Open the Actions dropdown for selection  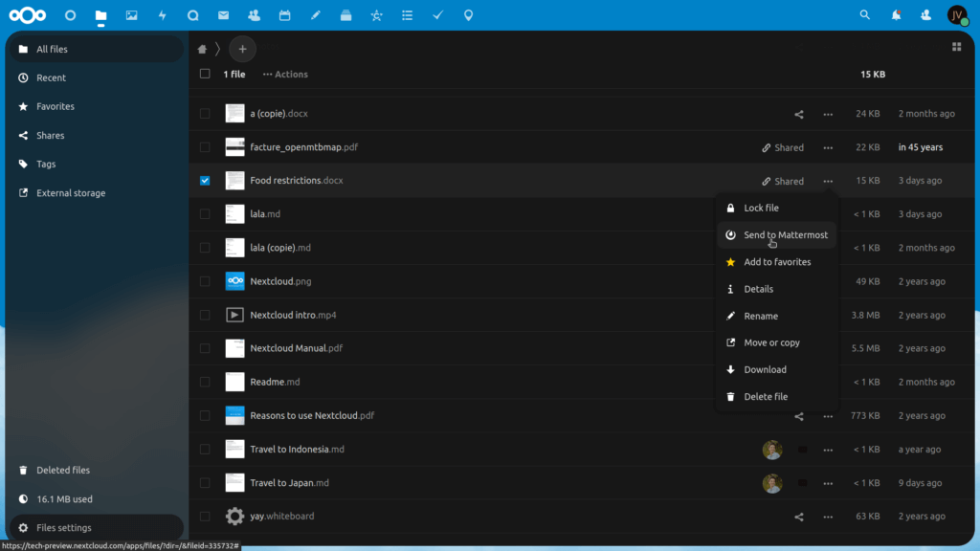[285, 75]
